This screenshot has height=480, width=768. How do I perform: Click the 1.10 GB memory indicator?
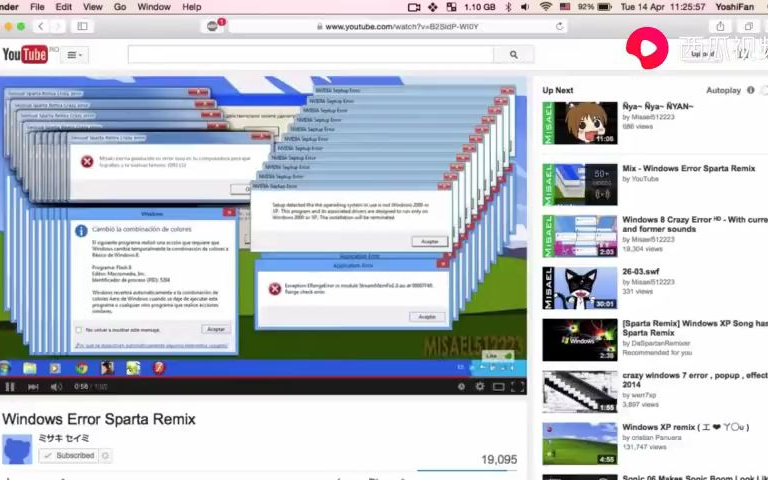480,7
